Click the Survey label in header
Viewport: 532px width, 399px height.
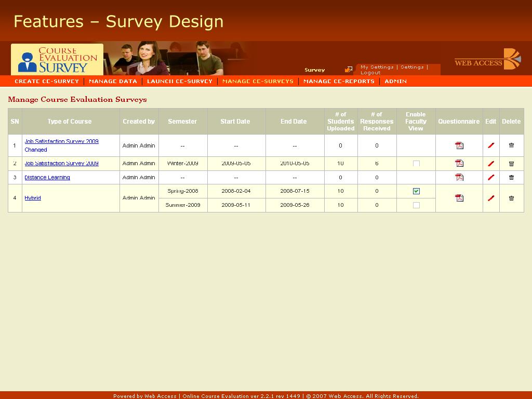coord(314,70)
